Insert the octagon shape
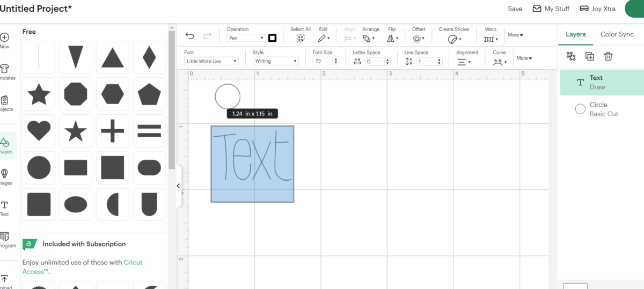Image resolution: width=644 pixels, height=289 pixels. click(76, 94)
